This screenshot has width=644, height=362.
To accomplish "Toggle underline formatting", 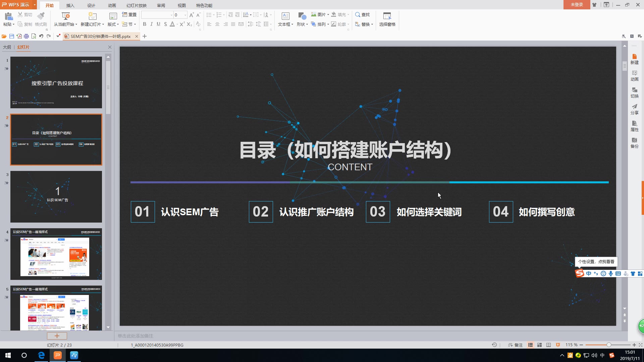I will pos(158,24).
